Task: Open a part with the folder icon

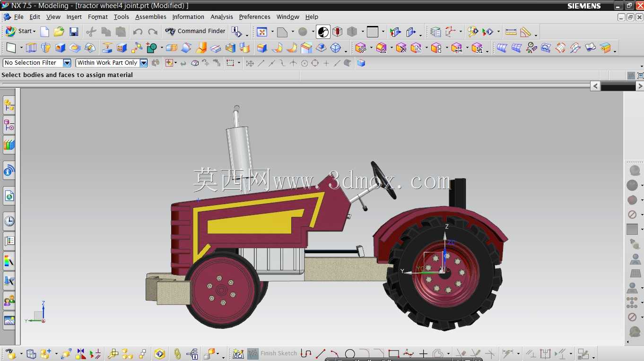Action: tap(59, 32)
